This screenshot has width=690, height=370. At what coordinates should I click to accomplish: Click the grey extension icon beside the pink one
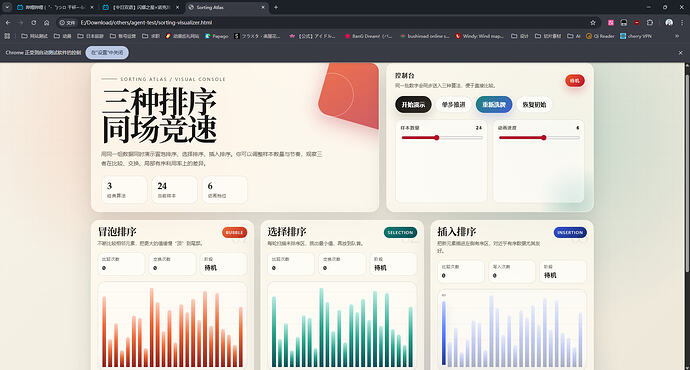pyautogui.click(x=624, y=22)
